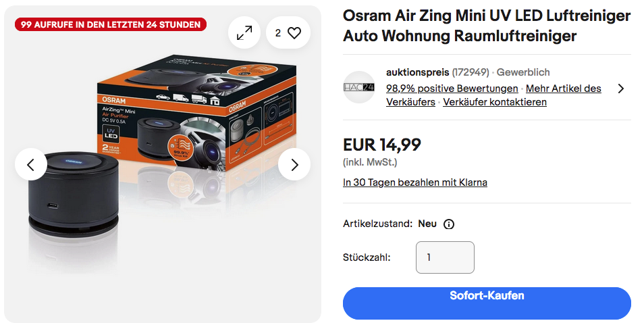644x323 pixels.
Task: Click the EUR 14,99 price
Action: pyautogui.click(x=382, y=145)
